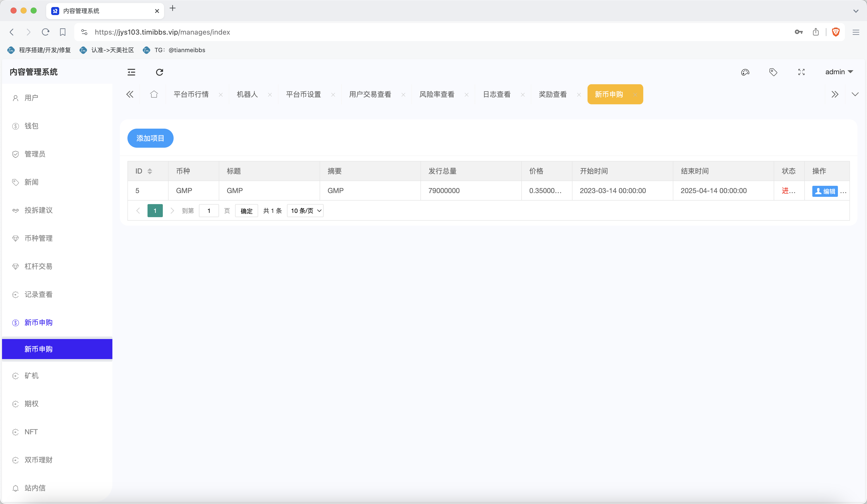This screenshot has width=867, height=504.
Task: Click the 确定 pagination button
Action: [x=246, y=211]
